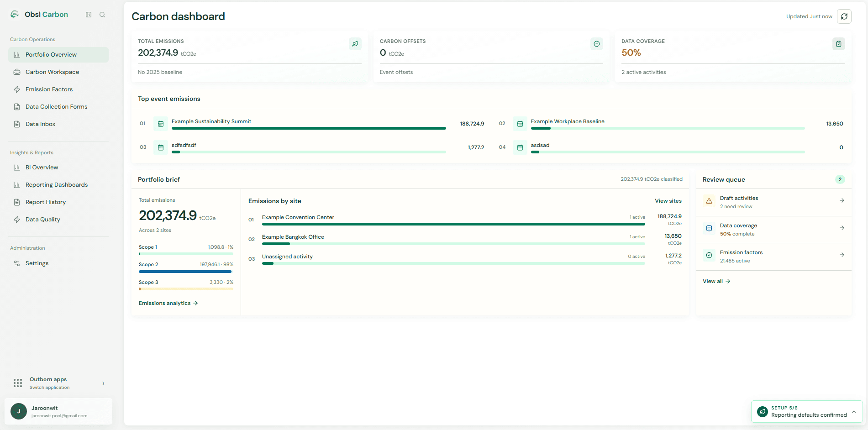Open Data Inbox from sidebar
This screenshot has width=868, height=430.
[58, 124]
